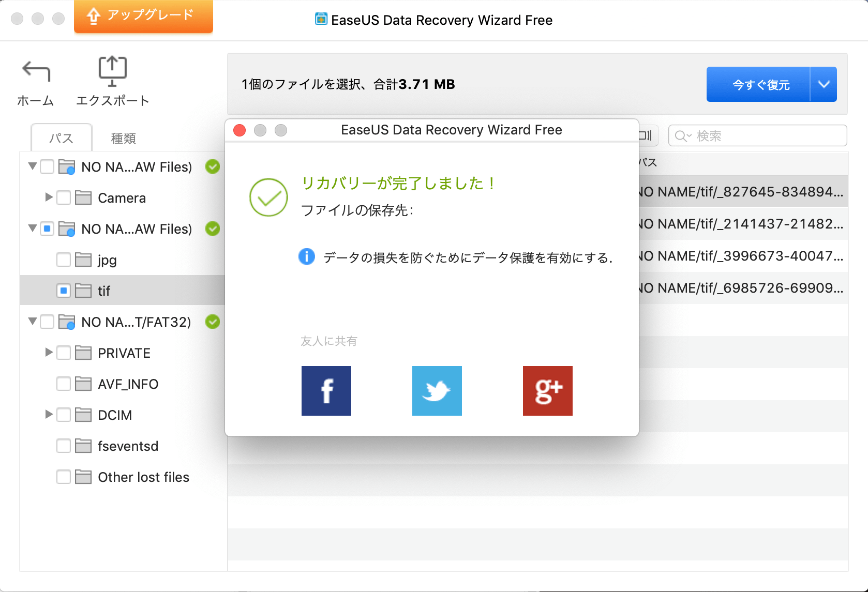Image resolution: width=868 pixels, height=592 pixels.
Task: Click drive icon of NO NA...T/FAT32)
Action: (67, 322)
